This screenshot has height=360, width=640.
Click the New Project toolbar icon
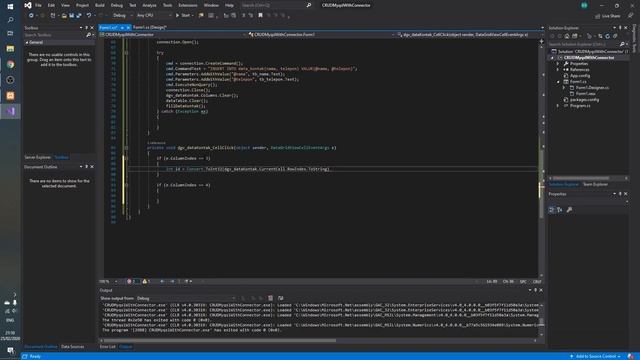[53, 16]
